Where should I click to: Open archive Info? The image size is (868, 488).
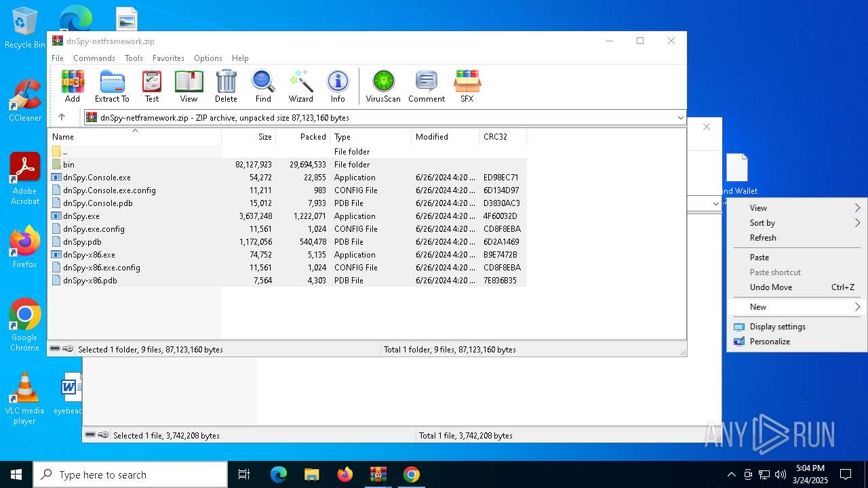338,86
